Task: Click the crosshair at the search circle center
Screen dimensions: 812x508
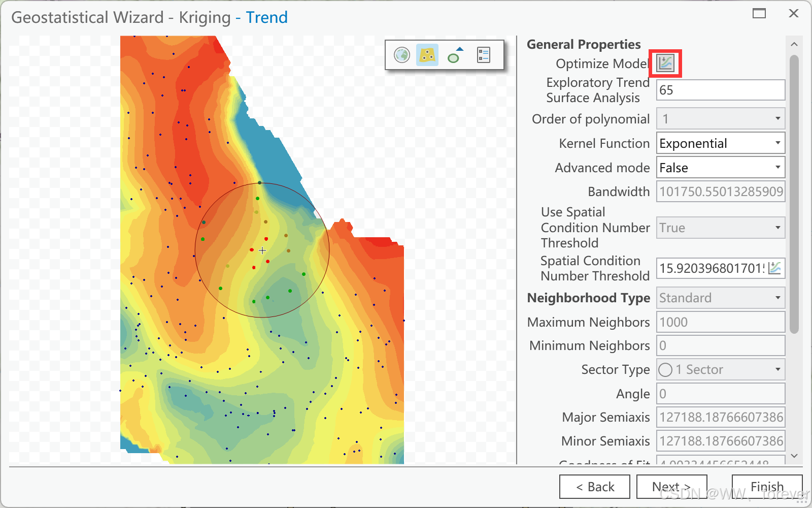Action: [262, 250]
